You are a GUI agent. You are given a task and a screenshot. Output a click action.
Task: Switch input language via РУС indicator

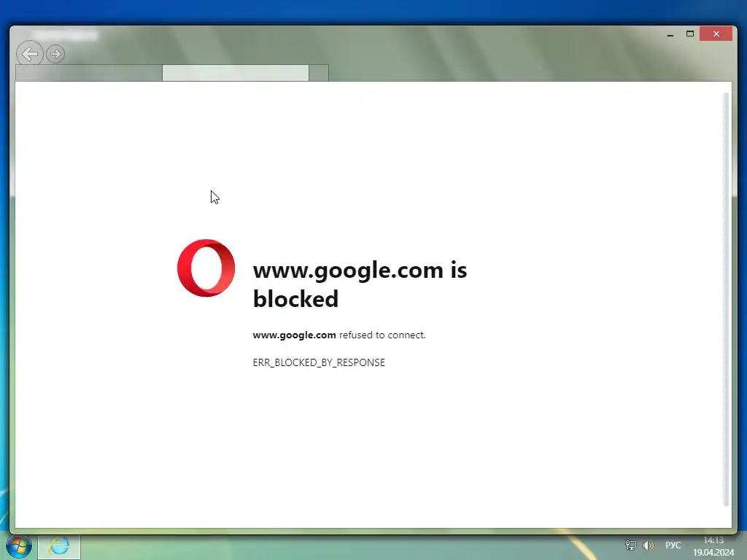pos(673,545)
